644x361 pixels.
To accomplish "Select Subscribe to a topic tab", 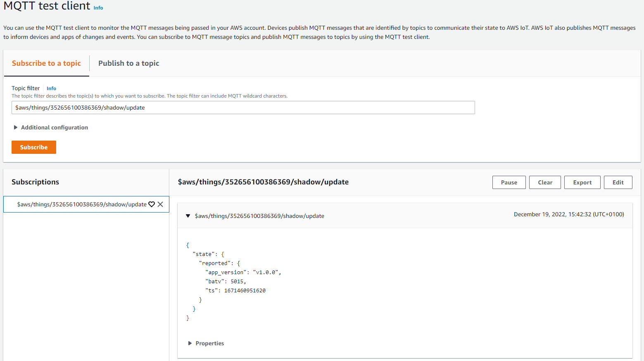I will tap(46, 63).
